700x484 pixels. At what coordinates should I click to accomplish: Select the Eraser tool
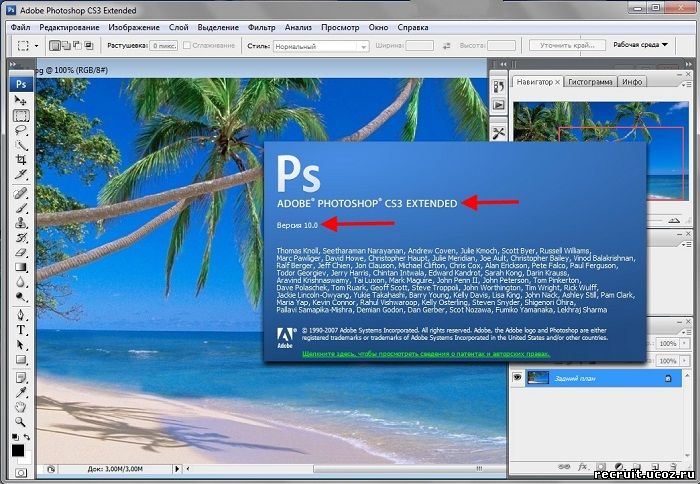21,252
